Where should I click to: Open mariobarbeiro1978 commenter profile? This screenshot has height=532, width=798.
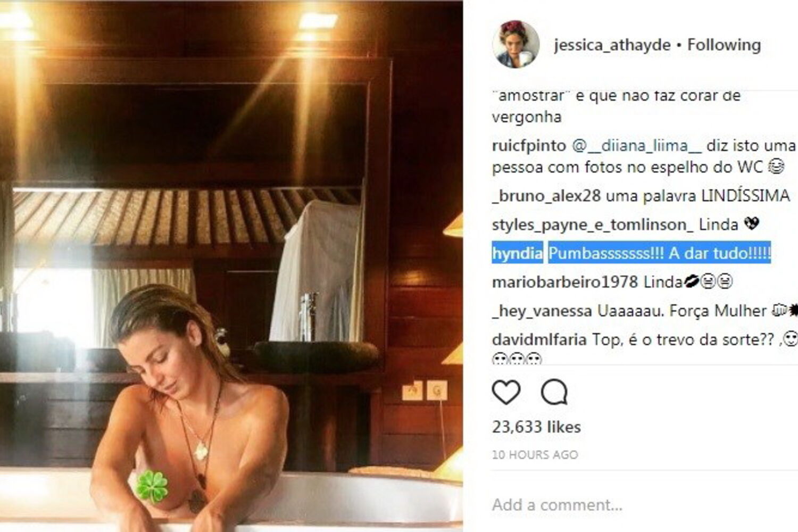[x=565, y=281]
